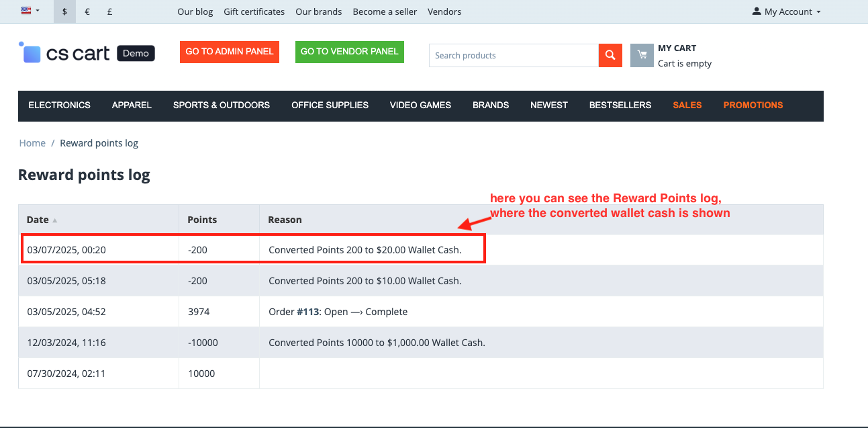
Task: Open the Gift certificates link
Action: [254, 11]
